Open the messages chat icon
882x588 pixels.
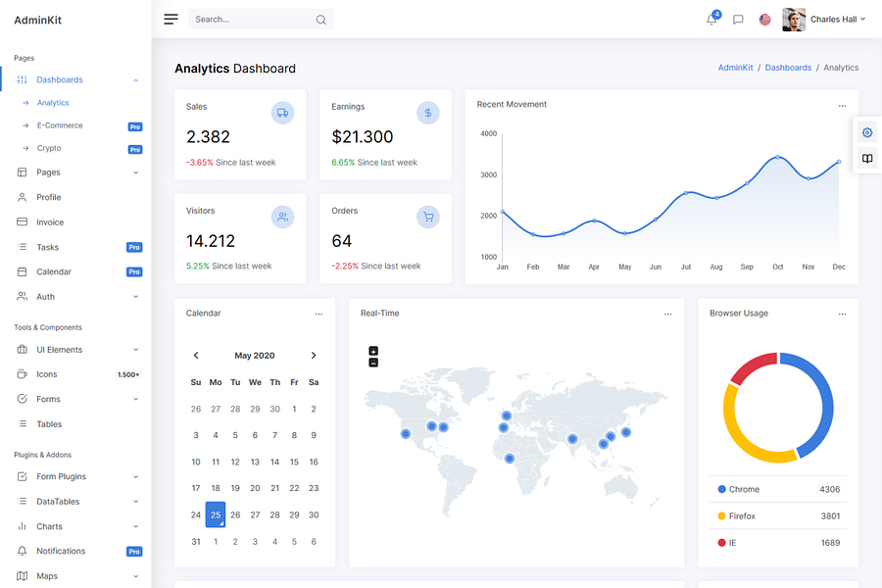pos(738,20)
